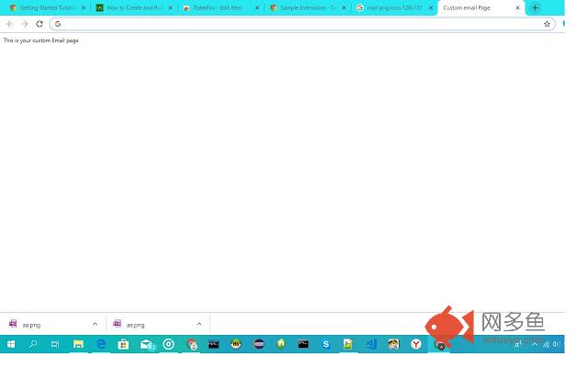Switch to the RaterFox Edit Item tab
Screen dimensions: 588x368
pyautogui.click(x=217, y=7)
